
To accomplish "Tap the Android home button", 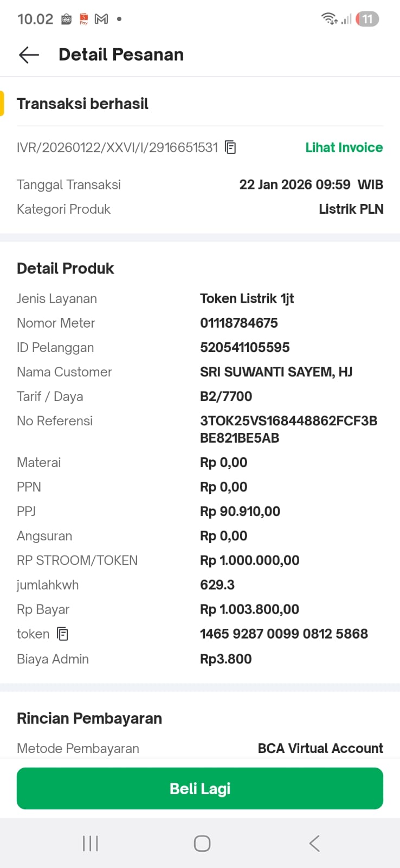I will pos(202,844).
